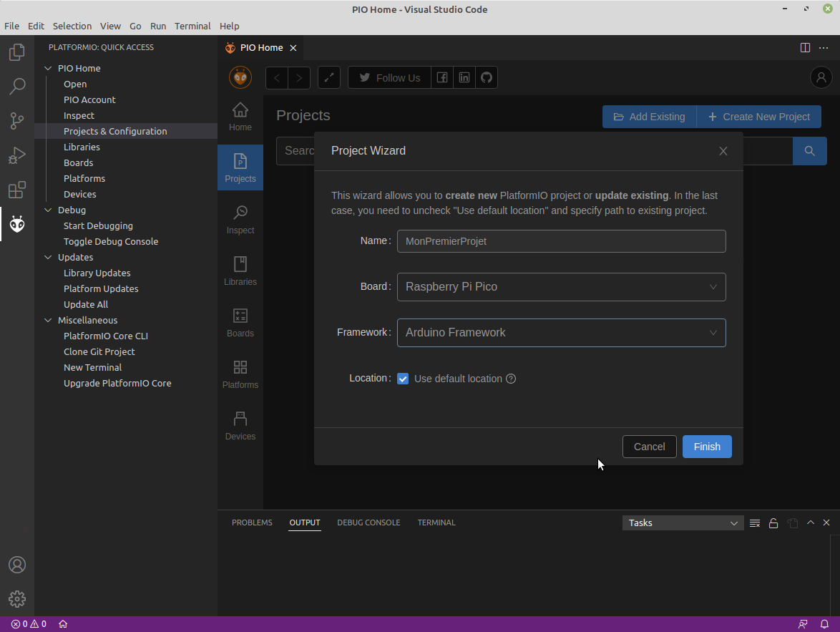Screen dimensions: 840x632
Task: Open the Search view in the activity bar
Action: point(17,87)
